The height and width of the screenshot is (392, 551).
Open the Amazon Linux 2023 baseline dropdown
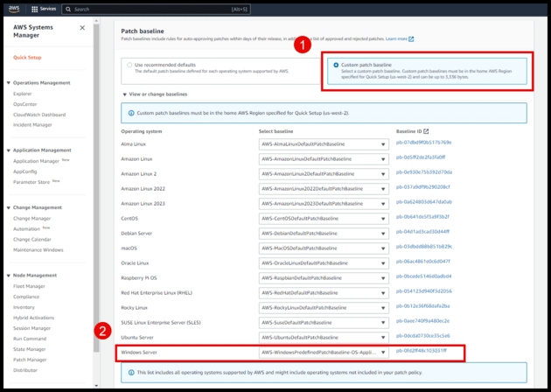pyautogui.click(x=324, y=204)
